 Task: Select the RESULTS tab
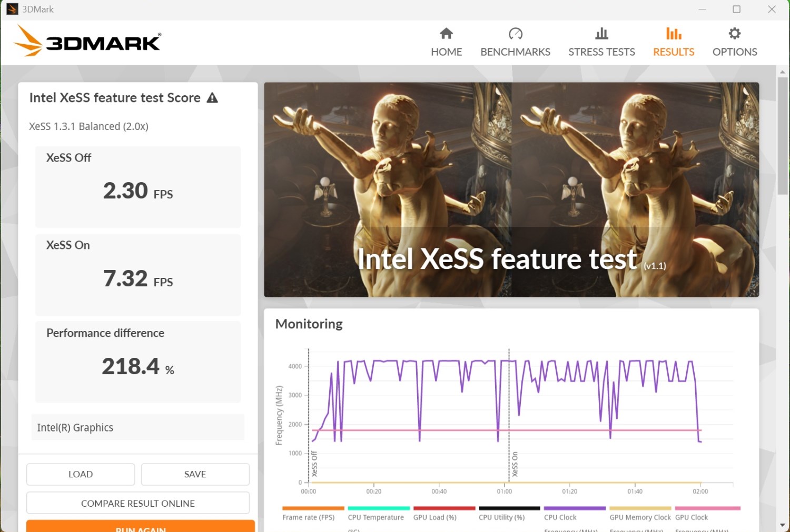674,42
